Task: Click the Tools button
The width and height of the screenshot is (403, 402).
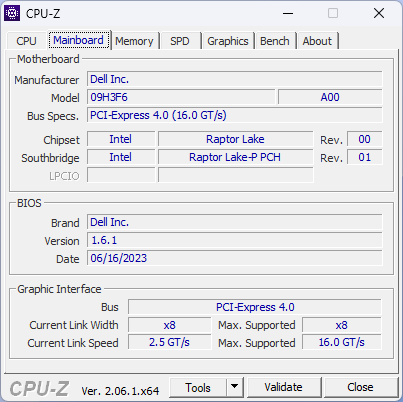Action: tap(198, 387)
